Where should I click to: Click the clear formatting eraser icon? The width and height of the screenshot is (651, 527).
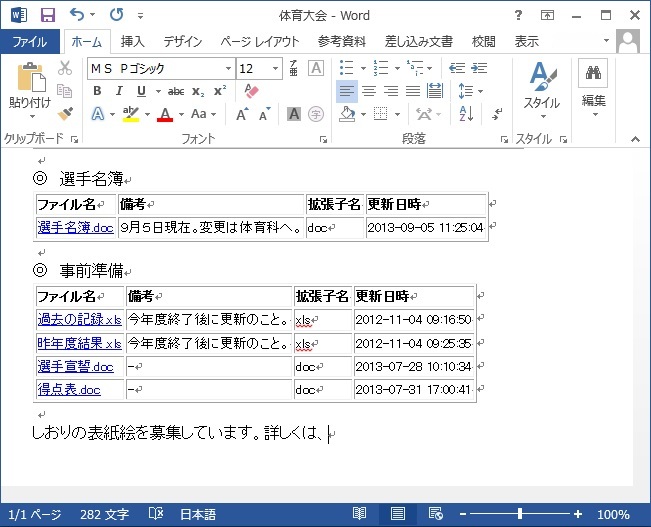coord(251,91)
